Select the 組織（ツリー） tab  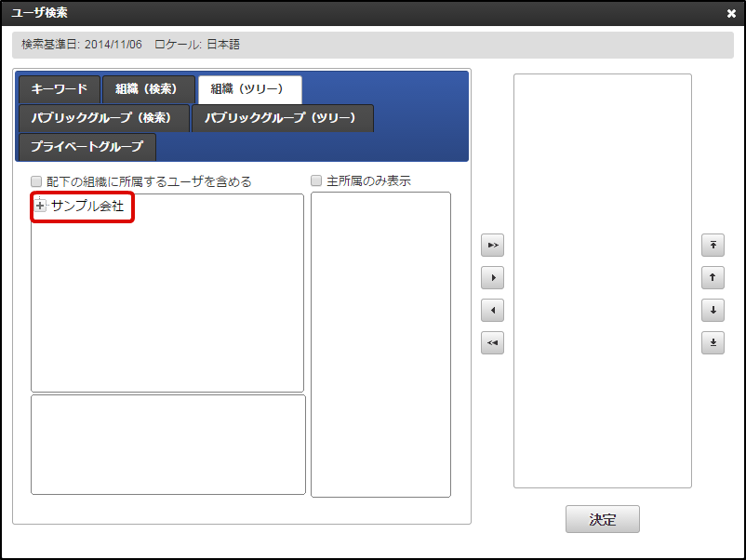click(x=250, y=89)
